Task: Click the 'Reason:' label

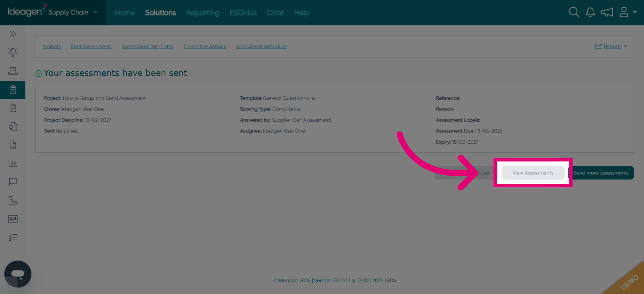Action: [x=445, y=109]
